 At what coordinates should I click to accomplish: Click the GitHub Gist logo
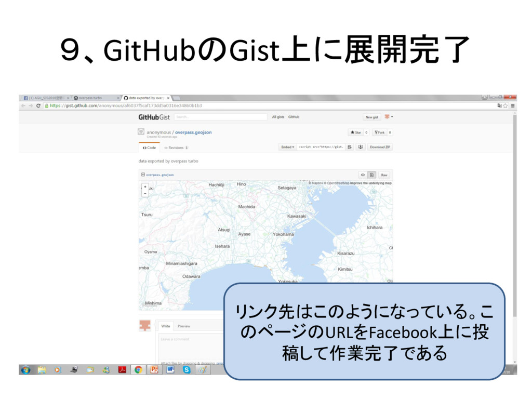pos(154,117)
